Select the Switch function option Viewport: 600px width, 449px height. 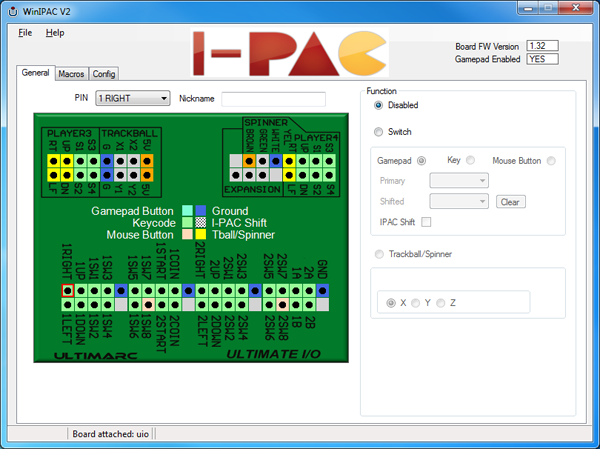coord(378,132)
